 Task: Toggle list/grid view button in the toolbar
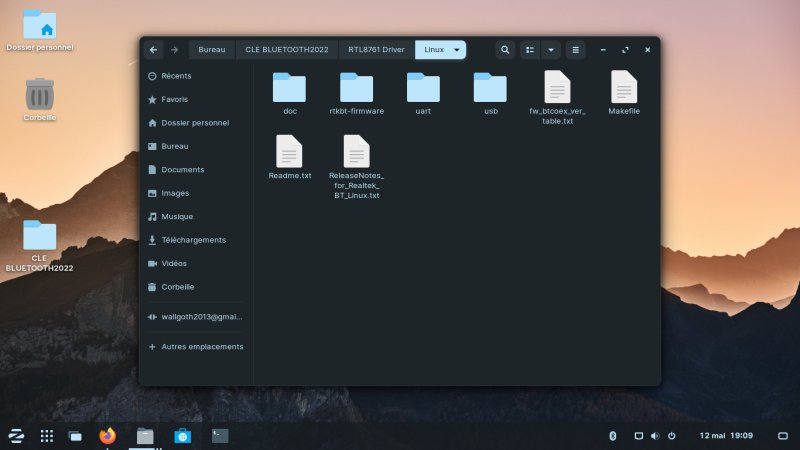[x=531, y=49]
